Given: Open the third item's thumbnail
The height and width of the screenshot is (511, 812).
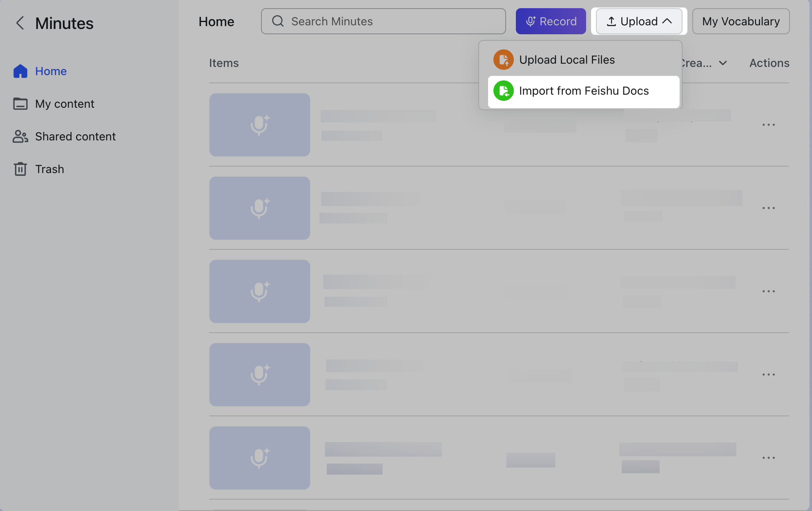Looking at the screenshot, I should 260,291.
